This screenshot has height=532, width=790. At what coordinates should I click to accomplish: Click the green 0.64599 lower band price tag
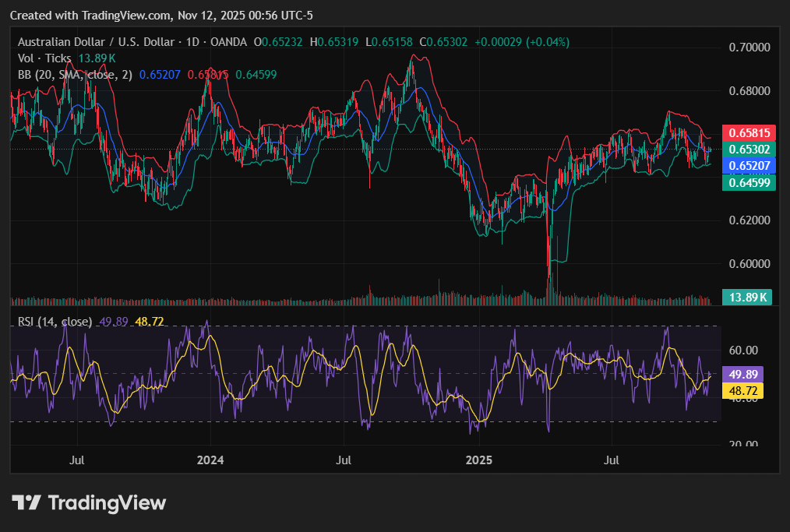pyautogui.click(x=747, y=182)
